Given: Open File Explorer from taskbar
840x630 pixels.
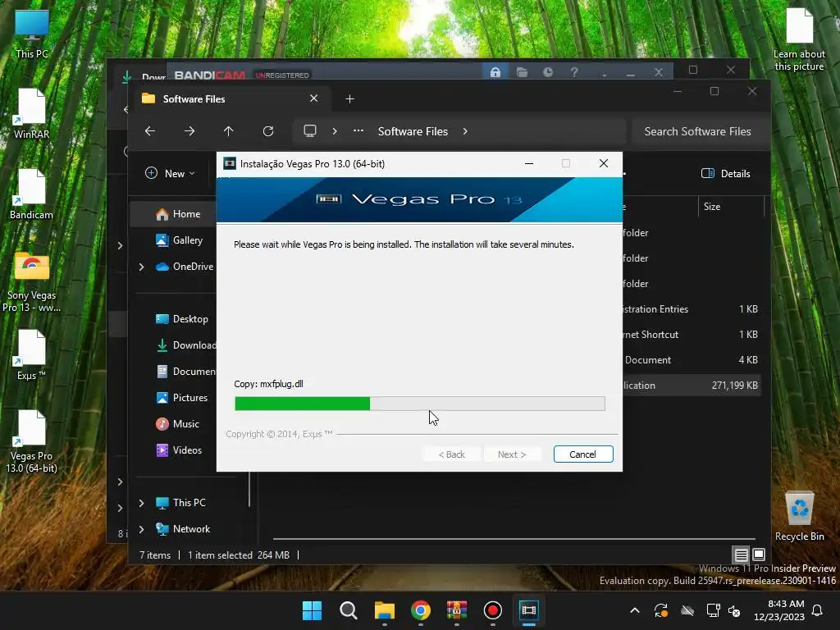Looking at the screenshot, I should click(x=385, y=610).
